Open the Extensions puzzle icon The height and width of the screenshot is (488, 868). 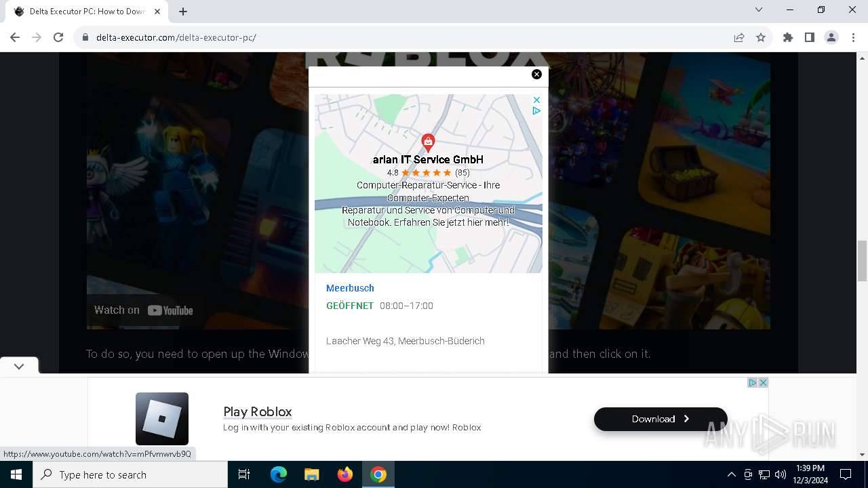point(788,37)
